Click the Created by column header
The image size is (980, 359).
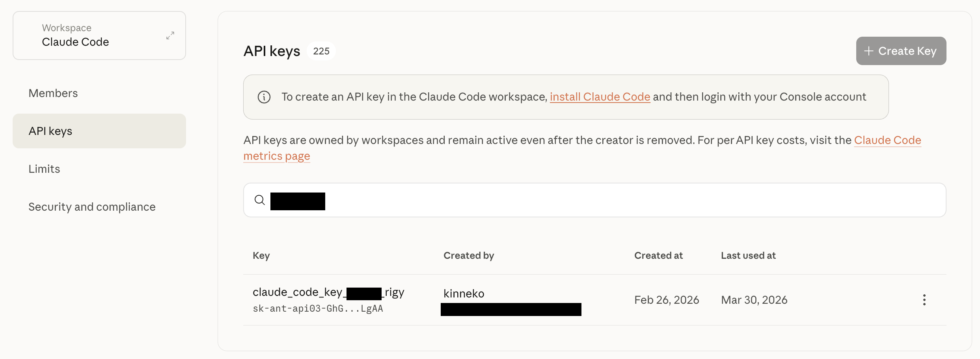(469, 256)
